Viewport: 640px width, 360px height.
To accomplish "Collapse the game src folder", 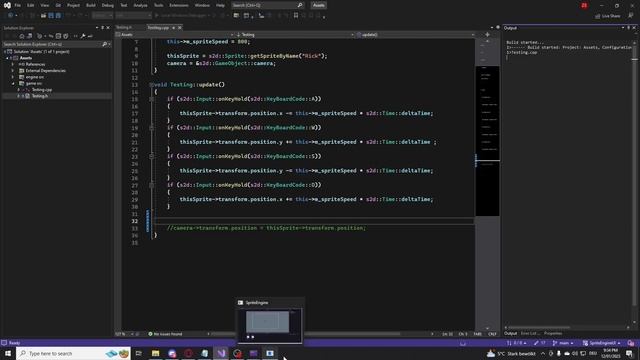I will point(13,83).
